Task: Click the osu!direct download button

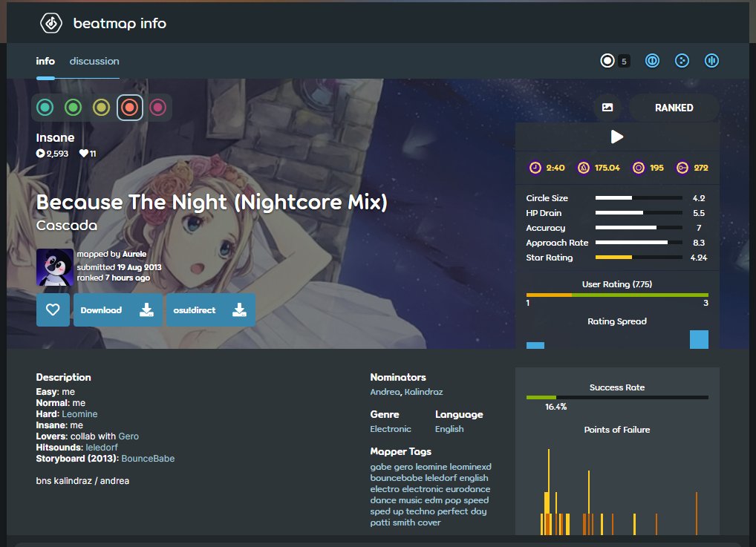Action: tap(211, 310)
